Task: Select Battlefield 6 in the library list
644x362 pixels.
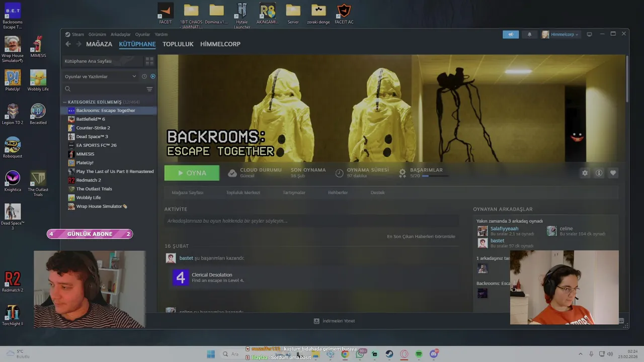Action: pyautogui.click(x=109, y=119)
